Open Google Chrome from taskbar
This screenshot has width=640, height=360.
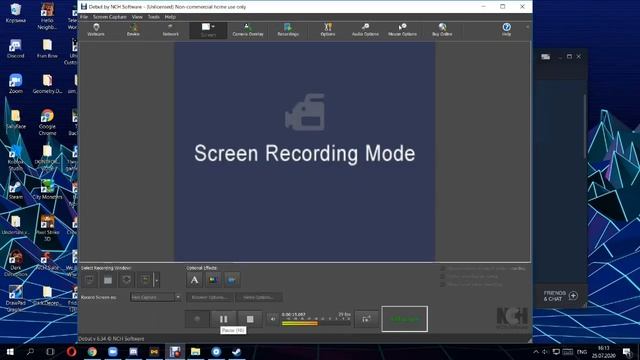pos(92,352)
